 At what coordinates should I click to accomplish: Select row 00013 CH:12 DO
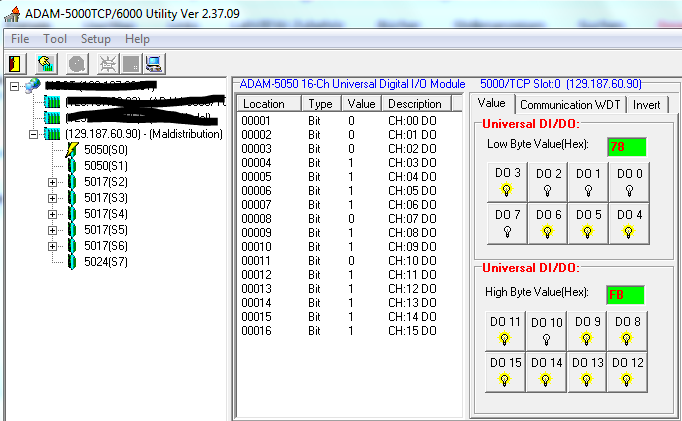[348, 289]
